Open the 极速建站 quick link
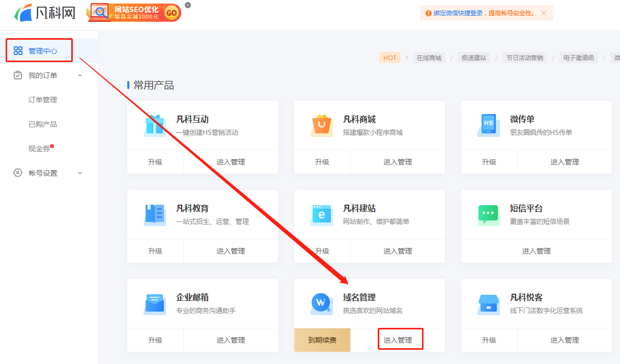This screenshot has height=364, width=620. 474,58
